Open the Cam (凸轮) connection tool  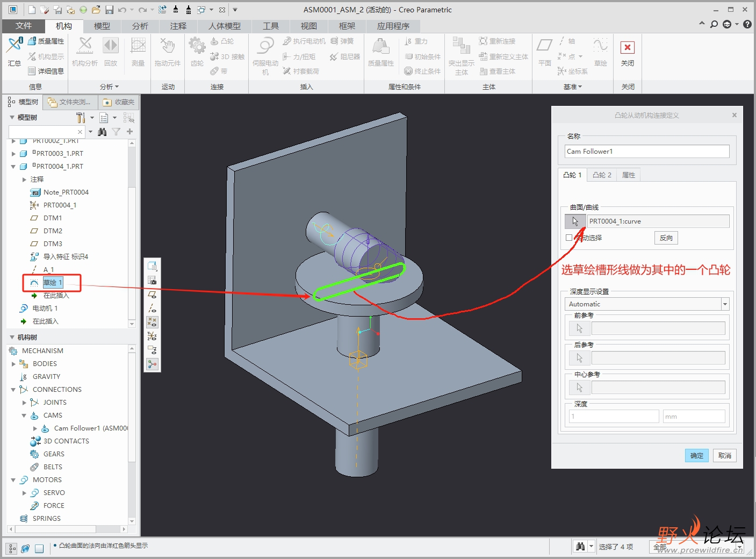pos(221,41)
